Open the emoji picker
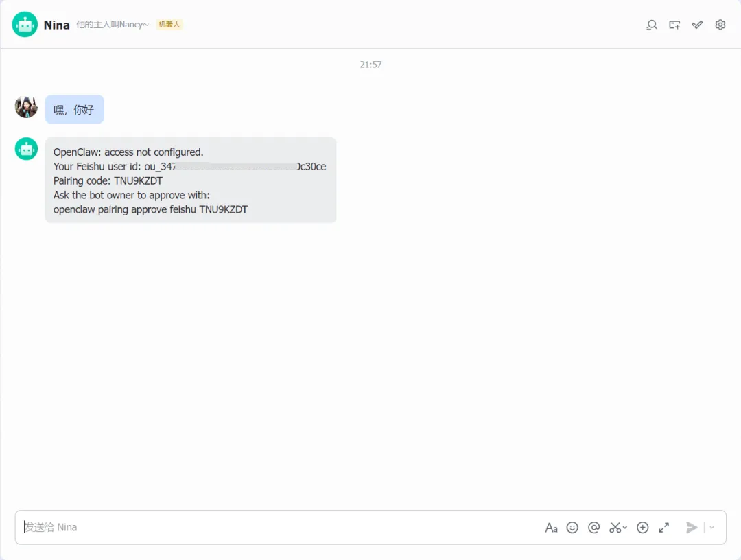This screenshot has width=741, height=560. pos(572,527)
